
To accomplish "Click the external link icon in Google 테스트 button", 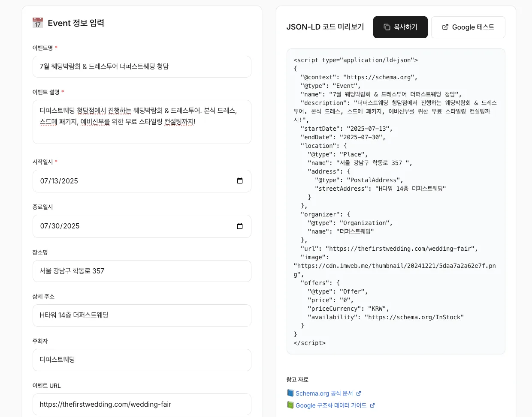I will pos(445,27).
